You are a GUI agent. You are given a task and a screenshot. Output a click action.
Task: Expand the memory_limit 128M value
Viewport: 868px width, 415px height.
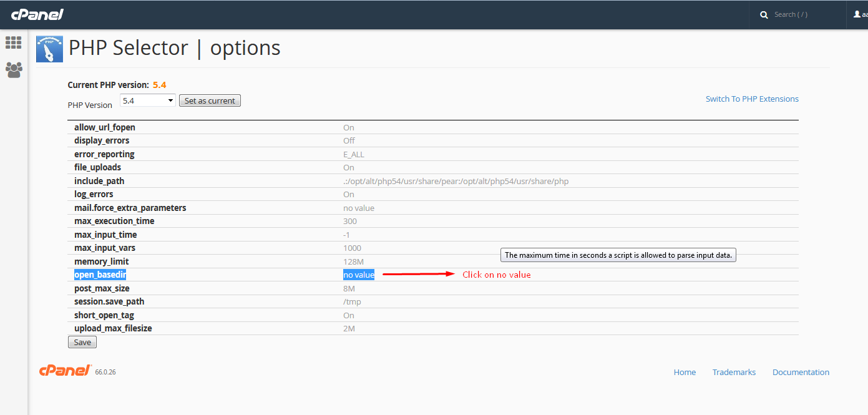tap(352, 261)
